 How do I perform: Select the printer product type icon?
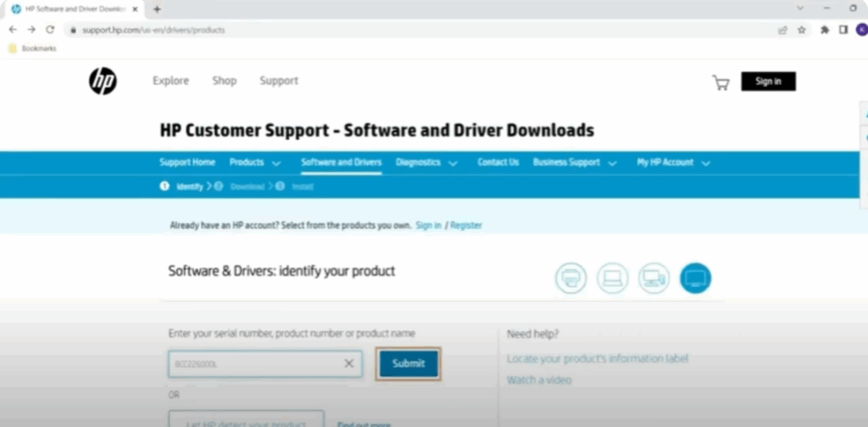click(570, 278)
